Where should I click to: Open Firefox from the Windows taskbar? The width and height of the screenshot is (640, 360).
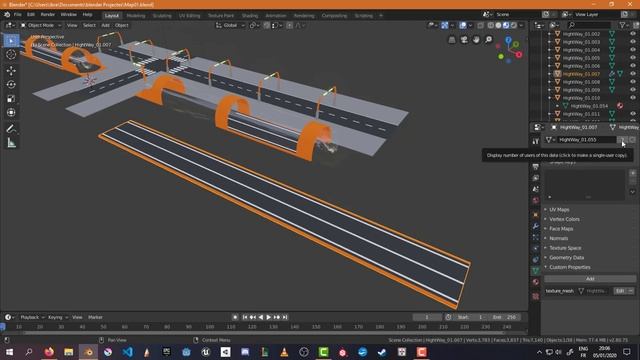49,352
